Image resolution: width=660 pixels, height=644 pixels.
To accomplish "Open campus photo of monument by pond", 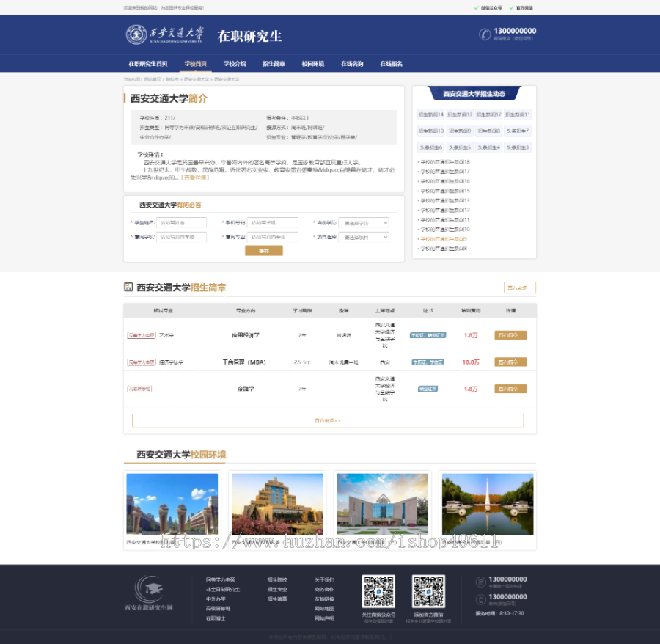I will [x=488, y=504].
